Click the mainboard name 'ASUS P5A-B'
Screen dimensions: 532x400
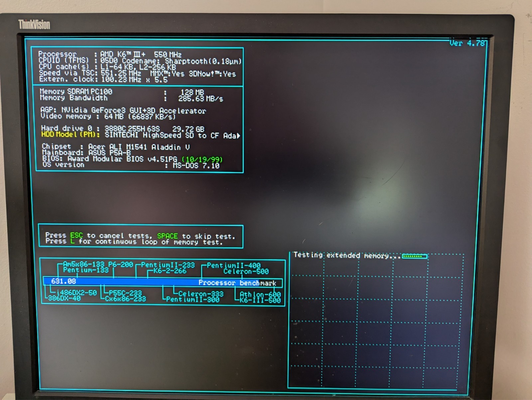(x=110, y=153)
